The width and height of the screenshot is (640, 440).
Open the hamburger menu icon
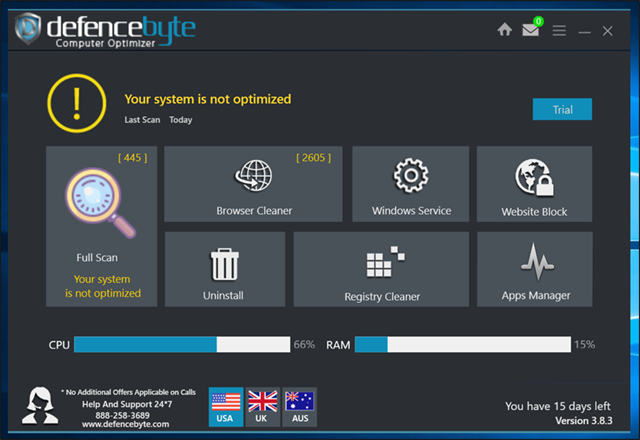[559, 31]
